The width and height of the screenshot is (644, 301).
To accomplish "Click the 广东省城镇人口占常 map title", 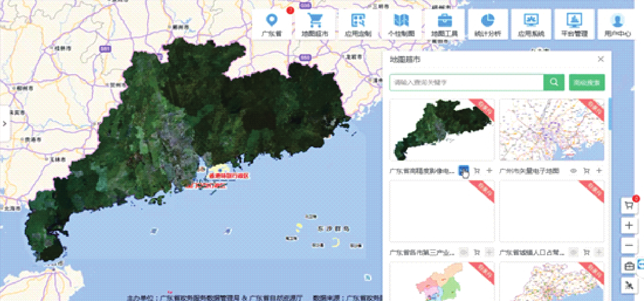I will tap(532, 253).
